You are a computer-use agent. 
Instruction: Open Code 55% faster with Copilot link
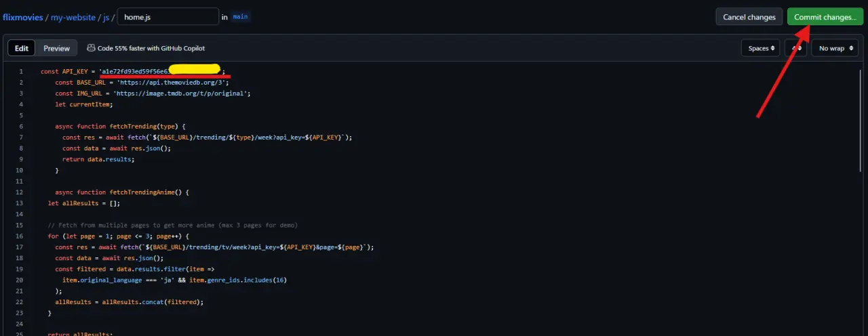[151, 48]
